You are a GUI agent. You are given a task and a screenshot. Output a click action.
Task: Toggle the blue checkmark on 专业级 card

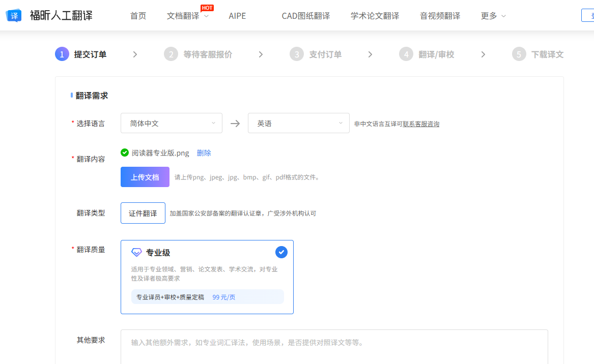click(x=281, y=252)
